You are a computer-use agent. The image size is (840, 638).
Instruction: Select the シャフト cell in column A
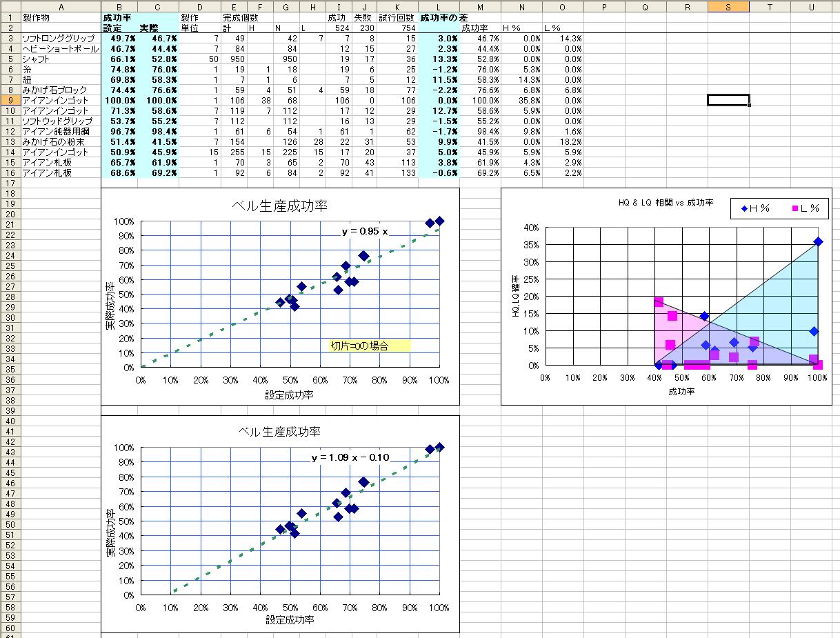point(59,59)
